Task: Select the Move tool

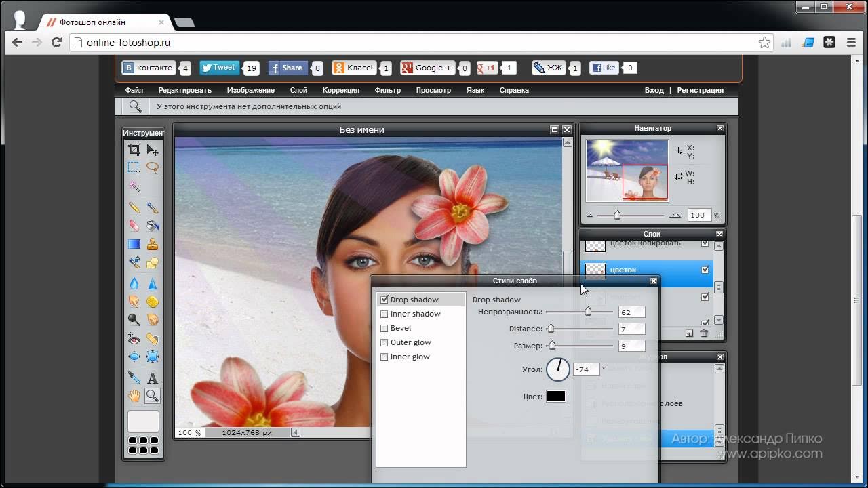Action: tap(153, 150)
